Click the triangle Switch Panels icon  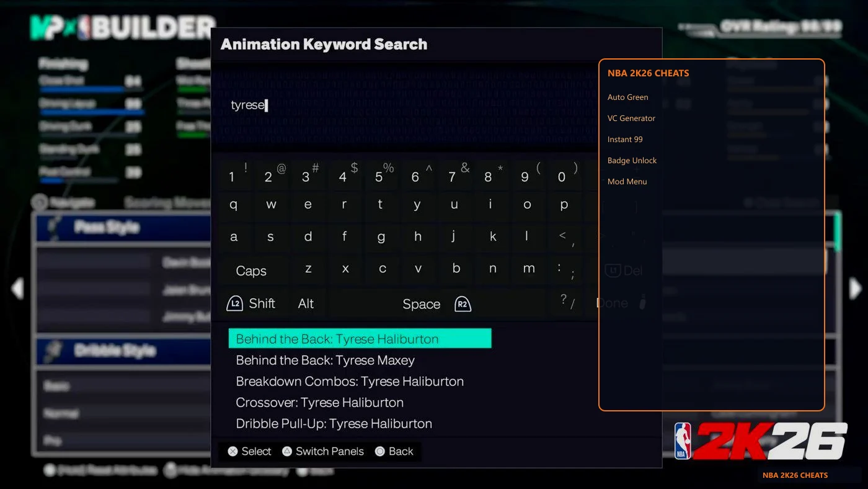pyautogui.click(x=287, y=452)
